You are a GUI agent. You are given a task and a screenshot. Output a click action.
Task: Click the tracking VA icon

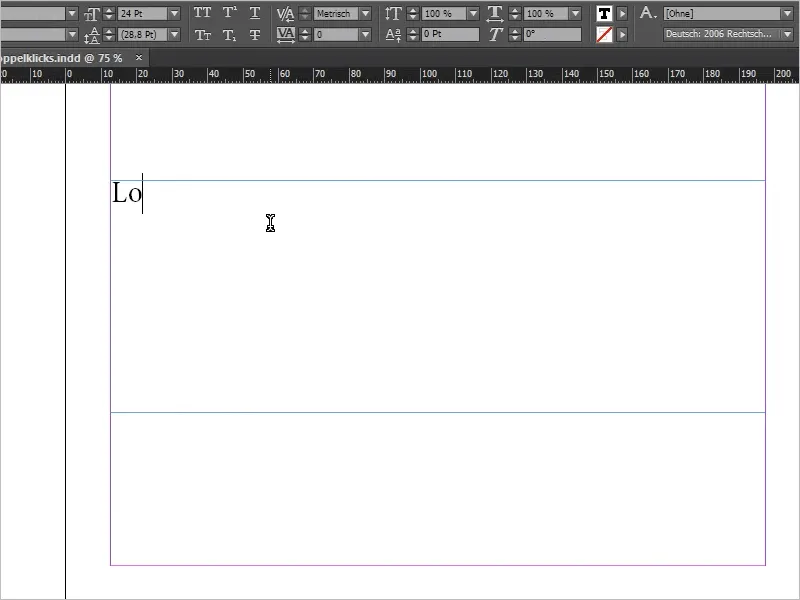pos(286,35)
